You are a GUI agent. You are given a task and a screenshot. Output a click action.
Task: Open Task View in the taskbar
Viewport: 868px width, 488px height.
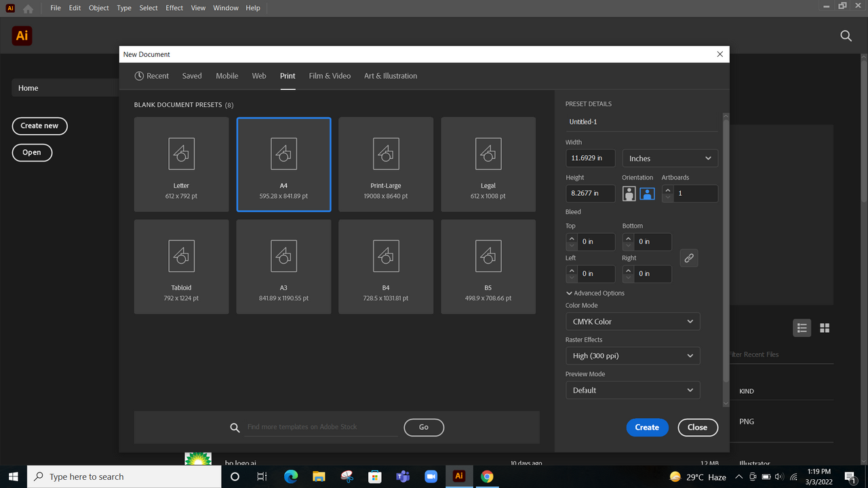coord(262,476)
